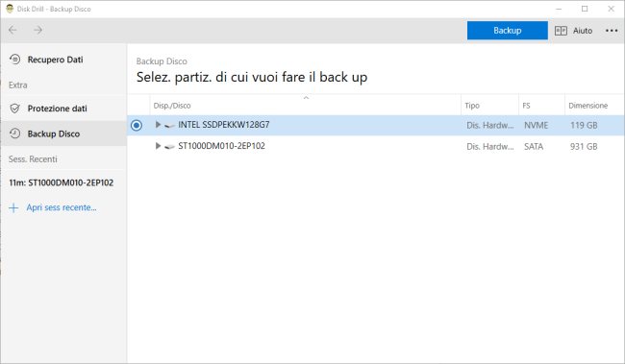Click the Disk Drill app icon in title bar
625x364 pixels.
[10, 9]
